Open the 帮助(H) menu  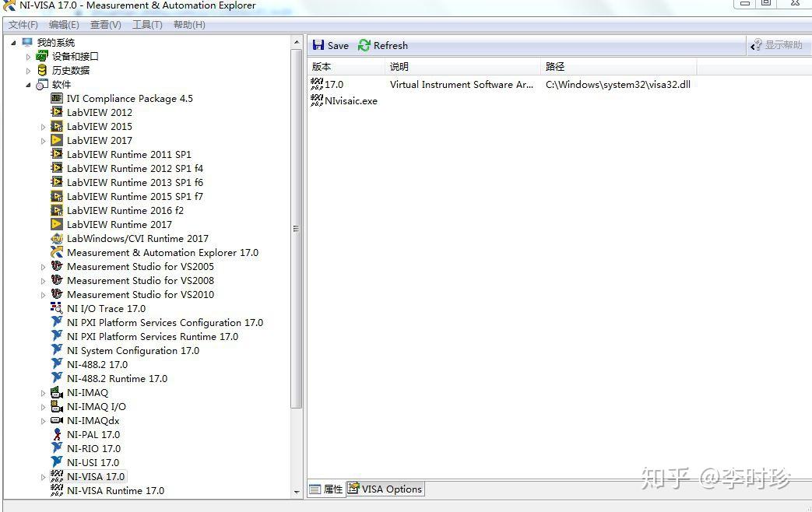189,24
